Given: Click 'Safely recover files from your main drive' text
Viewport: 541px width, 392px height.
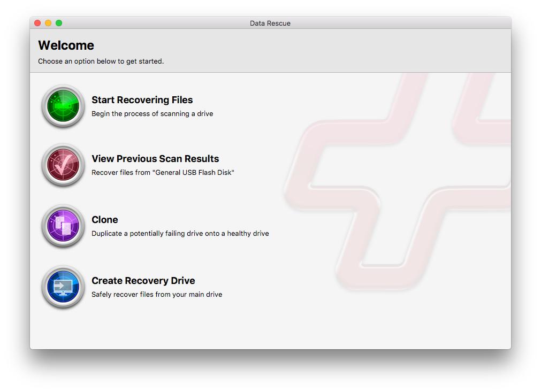Looking at the screenshot, I should tap(158, 294).
